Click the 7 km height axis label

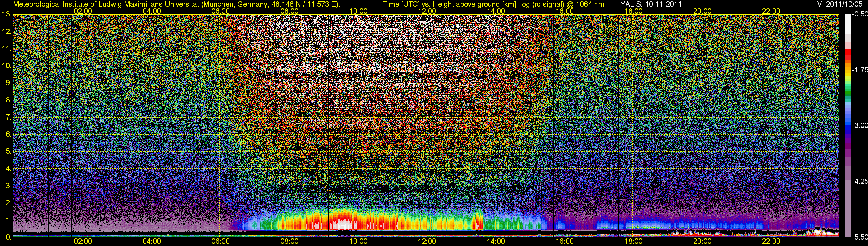click(x=8, y=117)
